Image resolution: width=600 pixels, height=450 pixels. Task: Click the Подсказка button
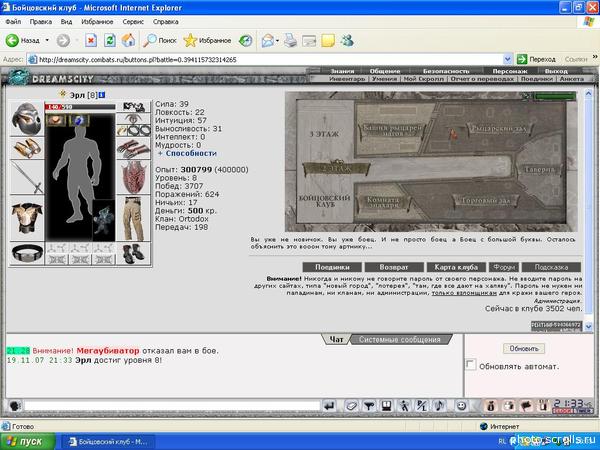coord(551,267)
